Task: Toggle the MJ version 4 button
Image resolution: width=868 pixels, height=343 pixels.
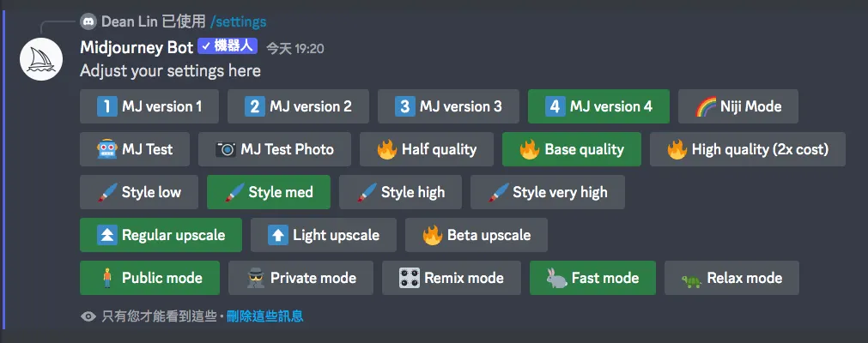Action: tap(599, 106)
